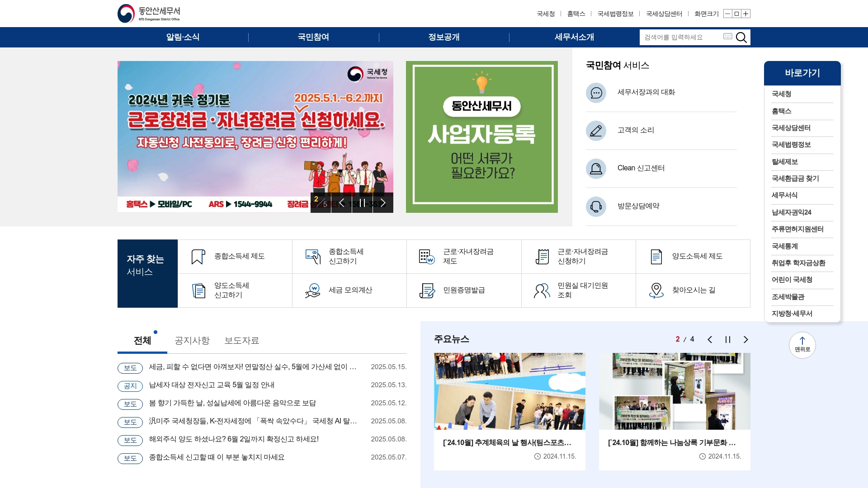Open the 세무서소개 menu
This screenshot has width=868, height=488.
click(574, 37)
